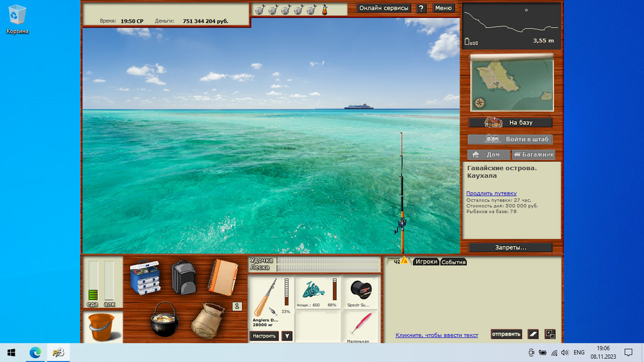Open the Меню button

tap(443, 8)
